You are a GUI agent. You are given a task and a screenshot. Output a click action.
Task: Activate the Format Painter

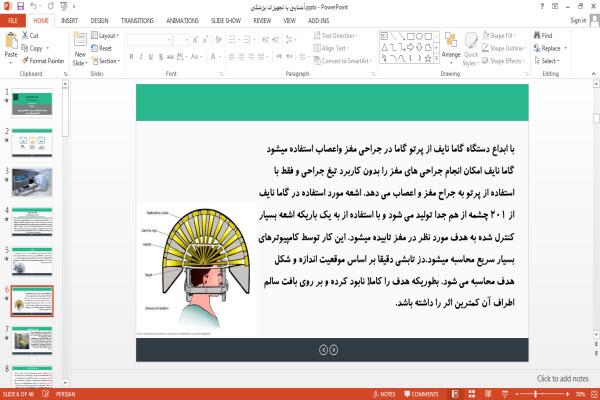click(43, 61)
